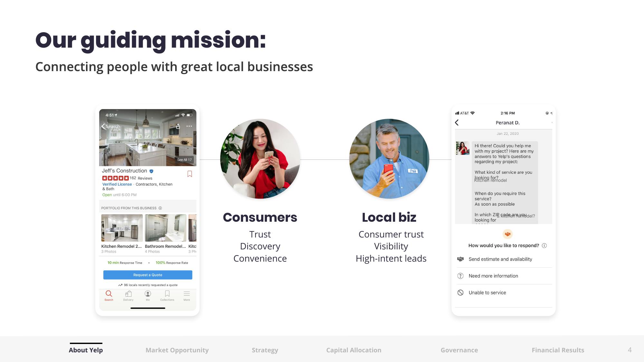The image size is (644, 362).
Task: Open the Market Opportunity section
Action: [x=177, y=350]
